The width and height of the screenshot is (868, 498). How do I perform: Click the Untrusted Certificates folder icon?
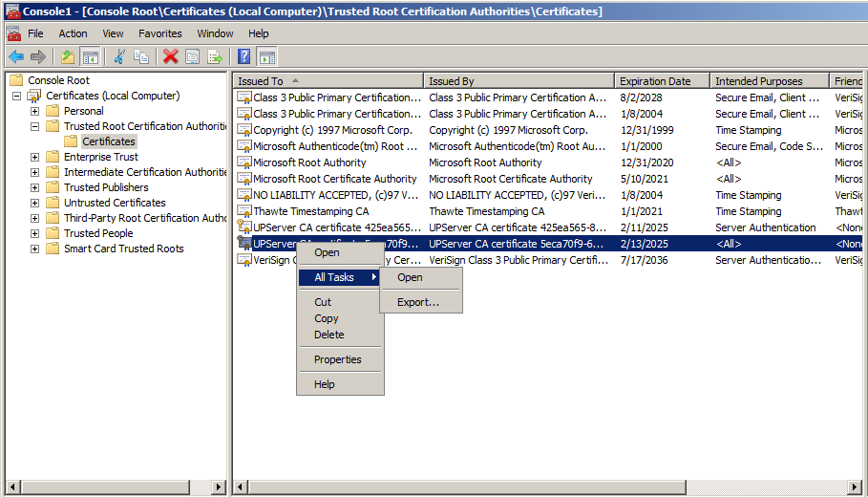click(x=53, y=203)
